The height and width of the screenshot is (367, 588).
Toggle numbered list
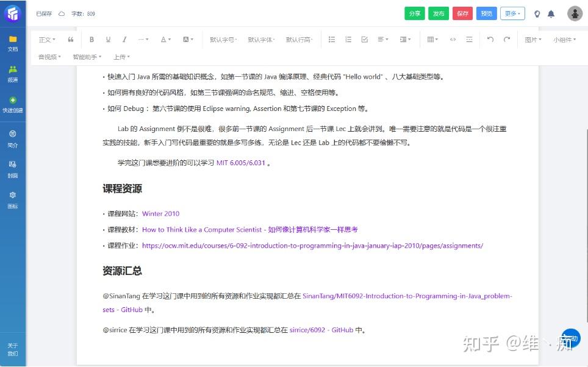click(x=348, y=40)
